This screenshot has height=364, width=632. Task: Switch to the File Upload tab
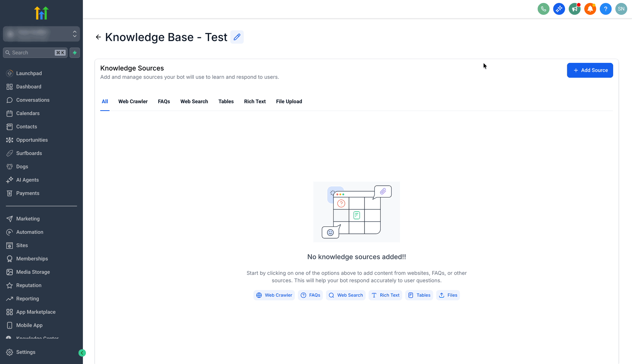(289, 101)
